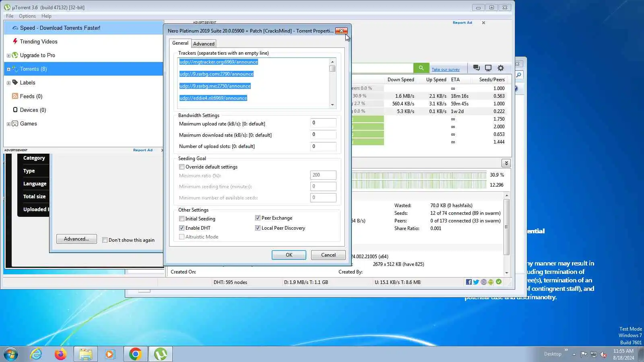This screenshot has width=644, height=362.
Task: Click Cancel in Torrent Properties
Action: 328,255
